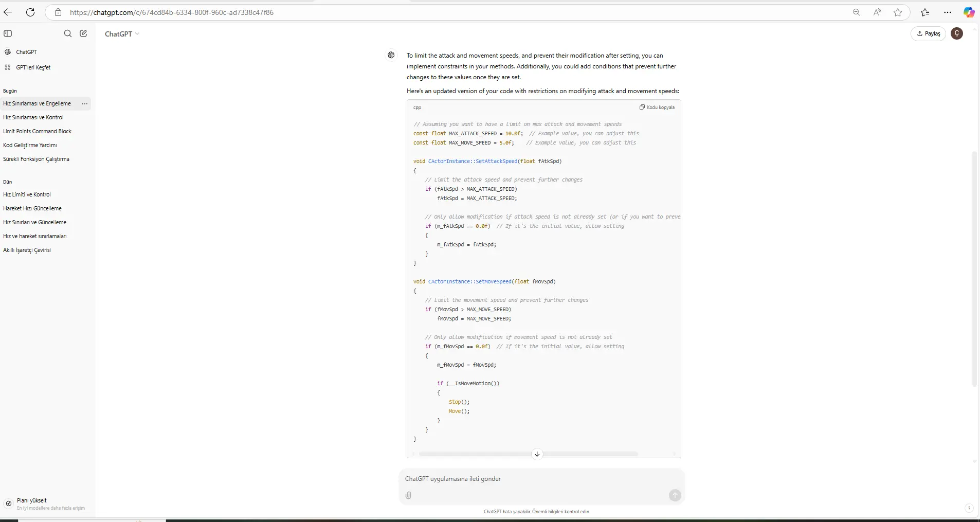Open the chat search icon
This screenshot has width=980, height=522.
67,33
